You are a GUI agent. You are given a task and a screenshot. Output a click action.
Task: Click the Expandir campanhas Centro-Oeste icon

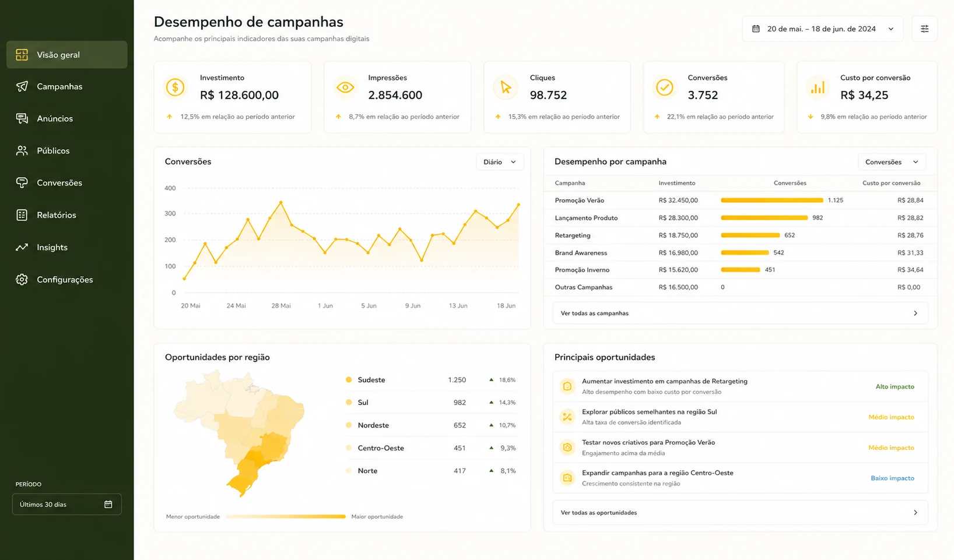[x=567, y=478]
